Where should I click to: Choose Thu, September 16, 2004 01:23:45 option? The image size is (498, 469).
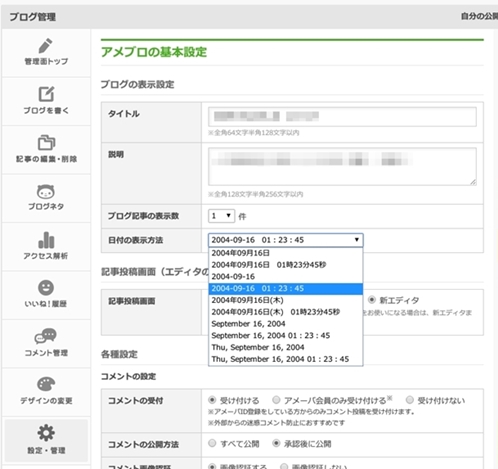point(286,359)
